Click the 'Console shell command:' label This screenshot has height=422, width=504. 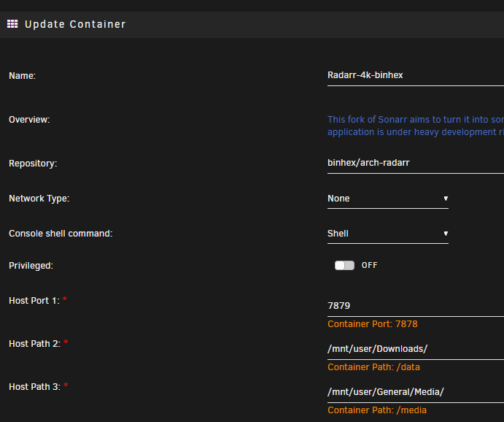click(61, 234)
